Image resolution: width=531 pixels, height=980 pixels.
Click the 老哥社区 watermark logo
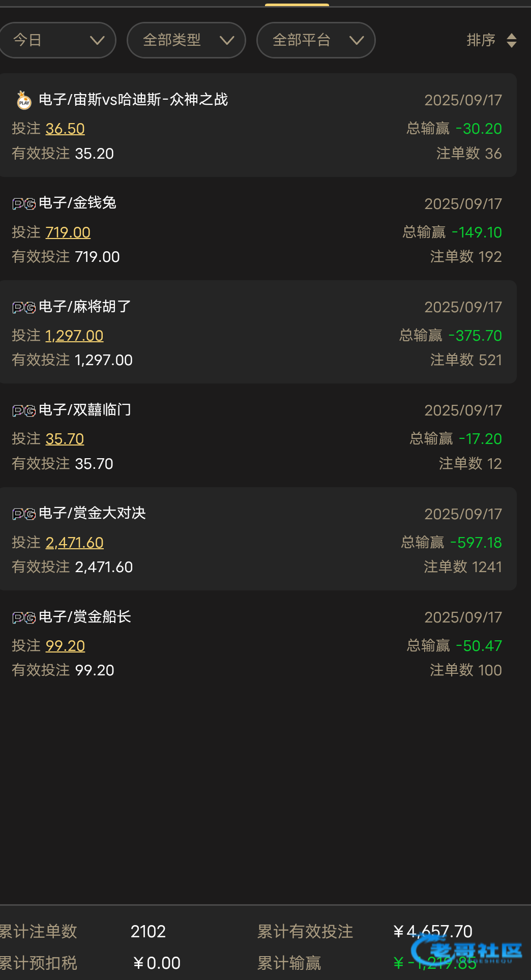click(x=467, y=950)
